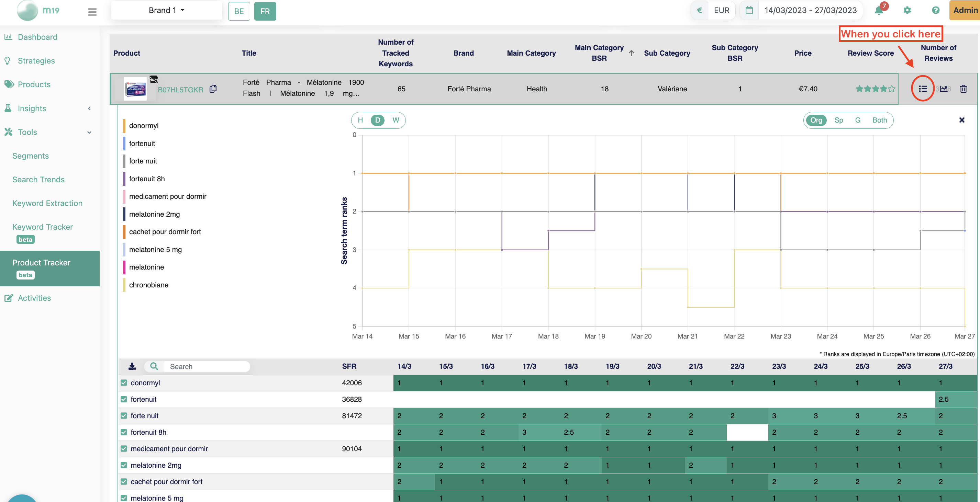Click the product review stars

[875, 89]
